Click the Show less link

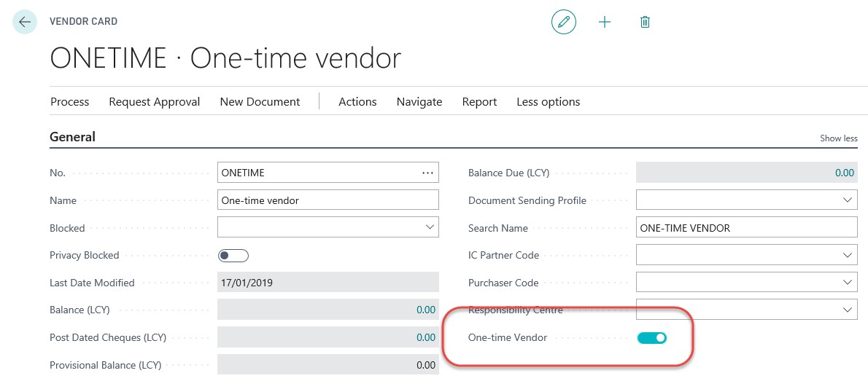click(839, 138)
